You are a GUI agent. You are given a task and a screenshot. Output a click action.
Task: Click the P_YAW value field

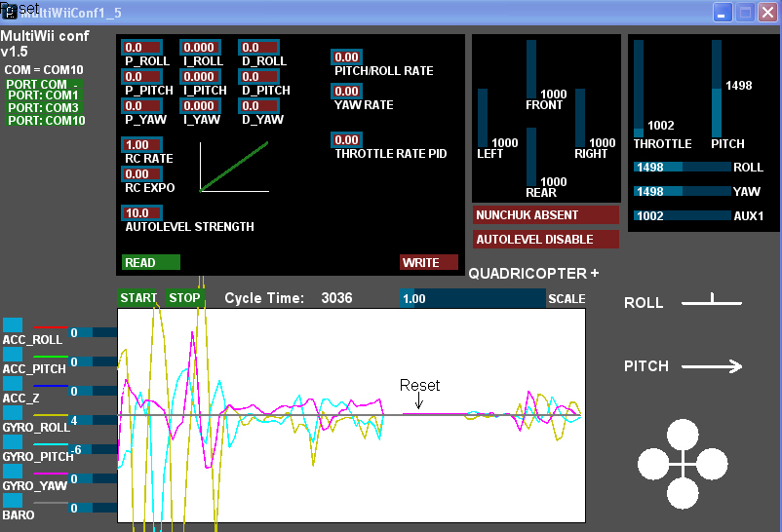pos(141,105)
